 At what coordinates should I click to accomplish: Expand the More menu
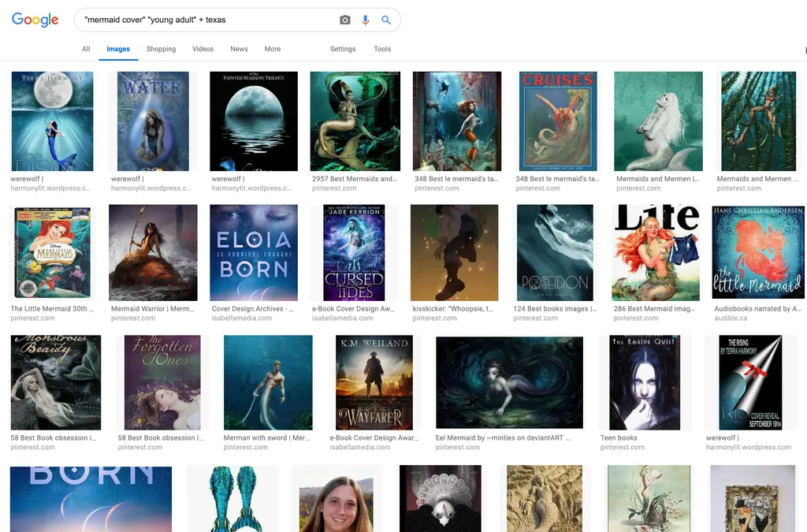tap(272, 49)
